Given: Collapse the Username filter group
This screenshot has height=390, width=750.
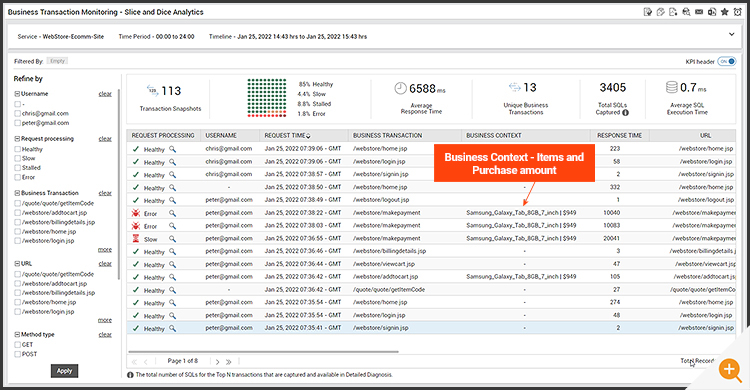Looking at the screenshot, I should pyautogui.click(x=17, y=94).
